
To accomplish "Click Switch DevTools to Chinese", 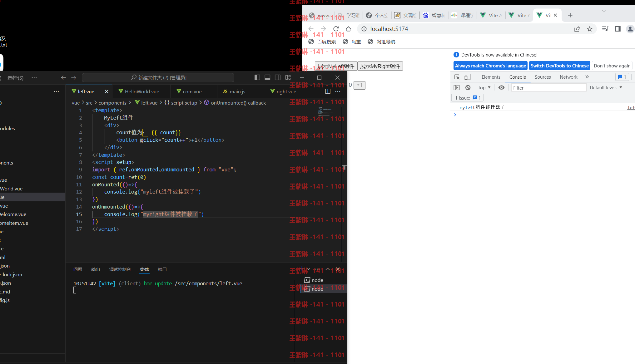I will coord(559,66).
